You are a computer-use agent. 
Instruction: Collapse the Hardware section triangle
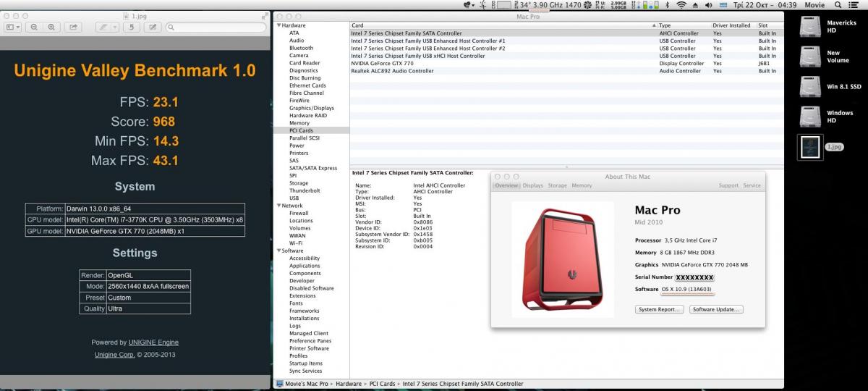tap(278, 25)
